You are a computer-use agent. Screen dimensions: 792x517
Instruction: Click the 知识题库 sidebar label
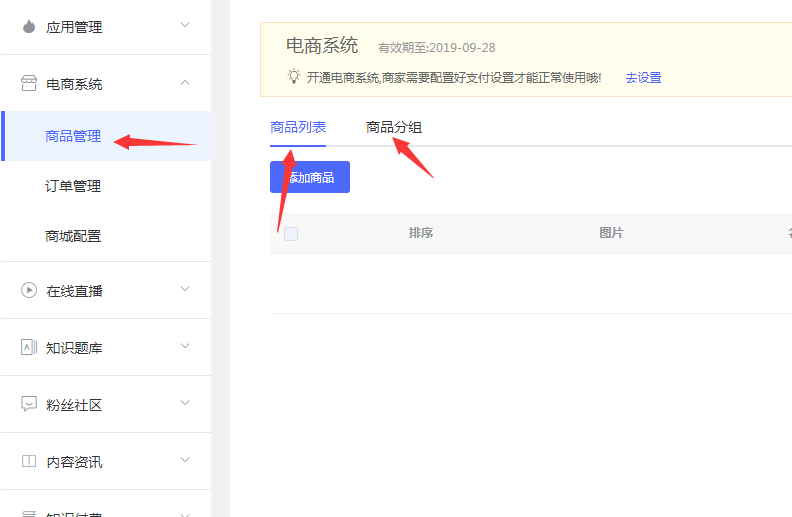74,348
